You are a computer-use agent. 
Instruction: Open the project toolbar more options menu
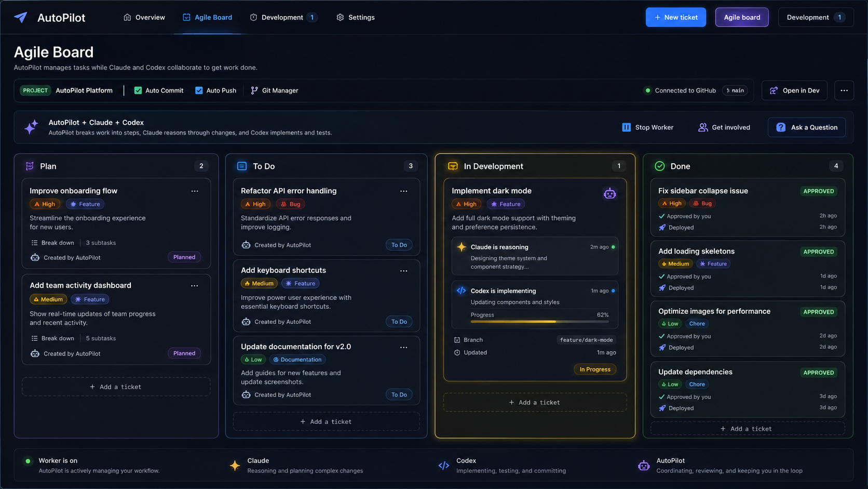(x=844, y=90)
